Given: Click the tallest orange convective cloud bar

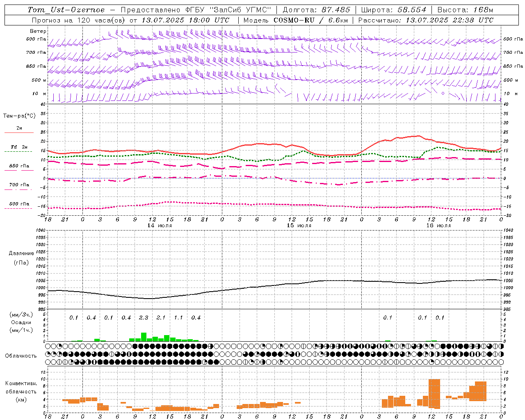Looking at the screenshot, I should (x=434, y=394).
